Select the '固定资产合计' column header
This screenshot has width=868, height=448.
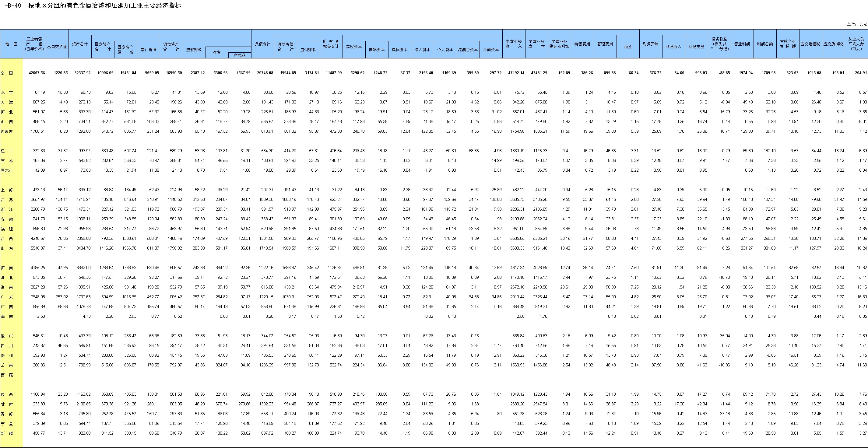[x=103, y=47]
